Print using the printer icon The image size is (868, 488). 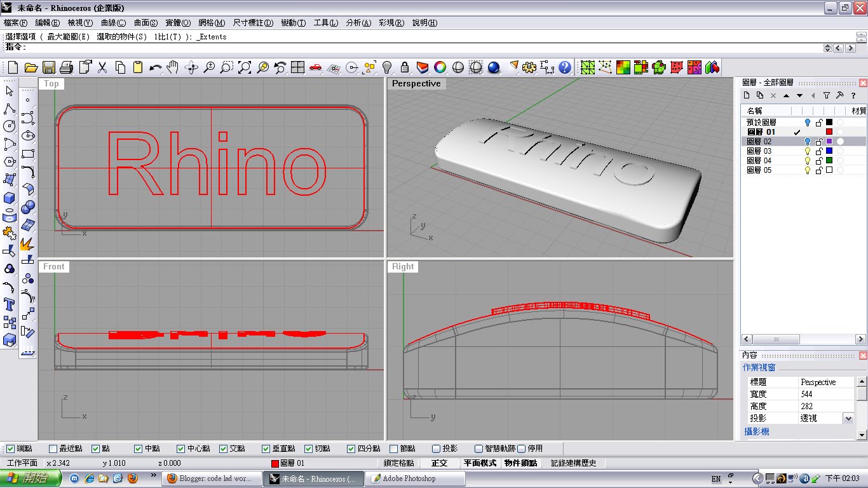click(67, 67)
